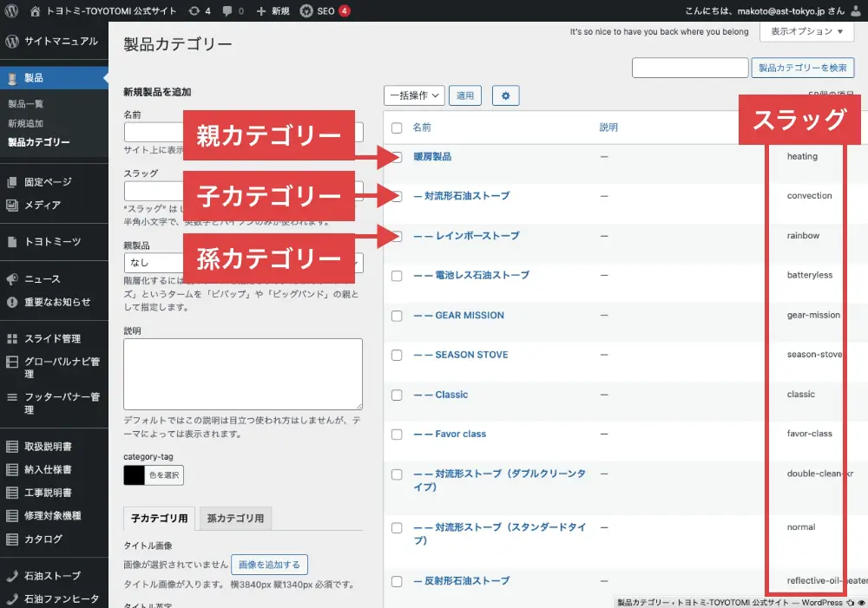Check the box for GEAR MISSION

[397, 316]
